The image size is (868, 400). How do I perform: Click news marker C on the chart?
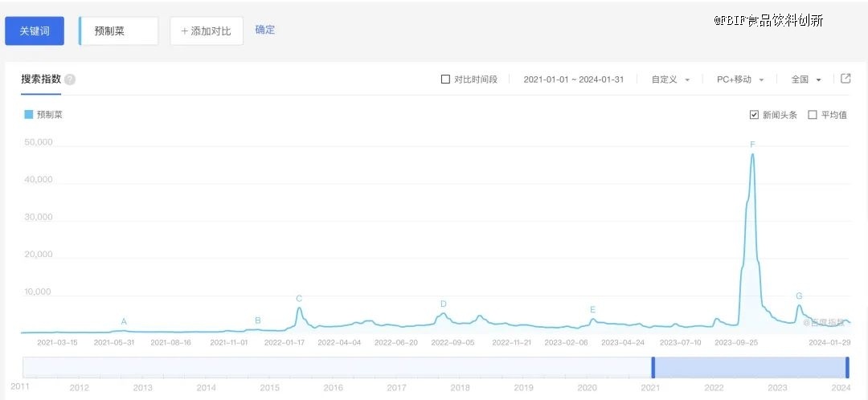tap(299, 299)
